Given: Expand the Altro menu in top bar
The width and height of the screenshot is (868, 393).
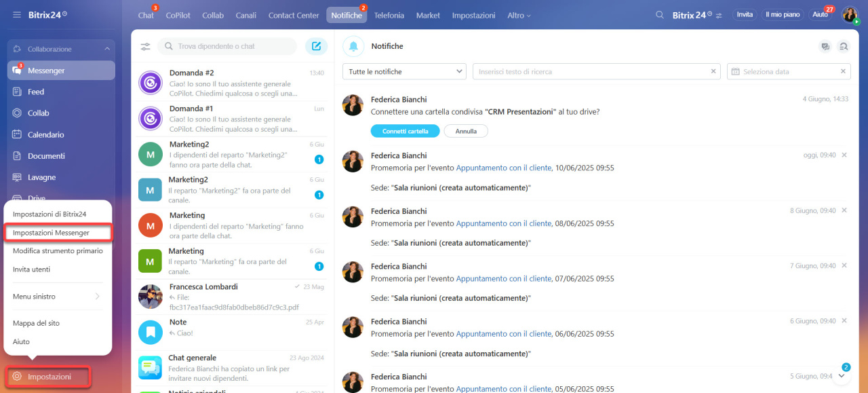Looking at the screenshot, I should click(x=519, y=15).
